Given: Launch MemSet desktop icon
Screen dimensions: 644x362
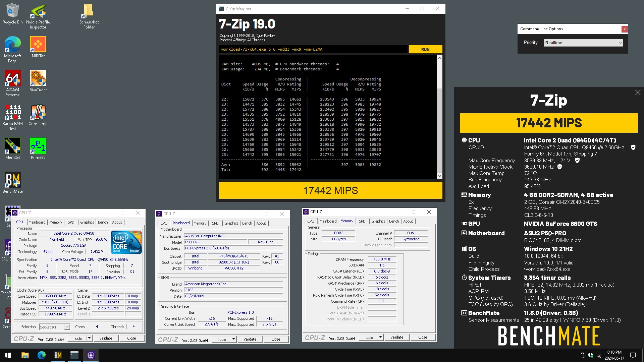Looking at the screenshot, I should click(x=12, y=149).
